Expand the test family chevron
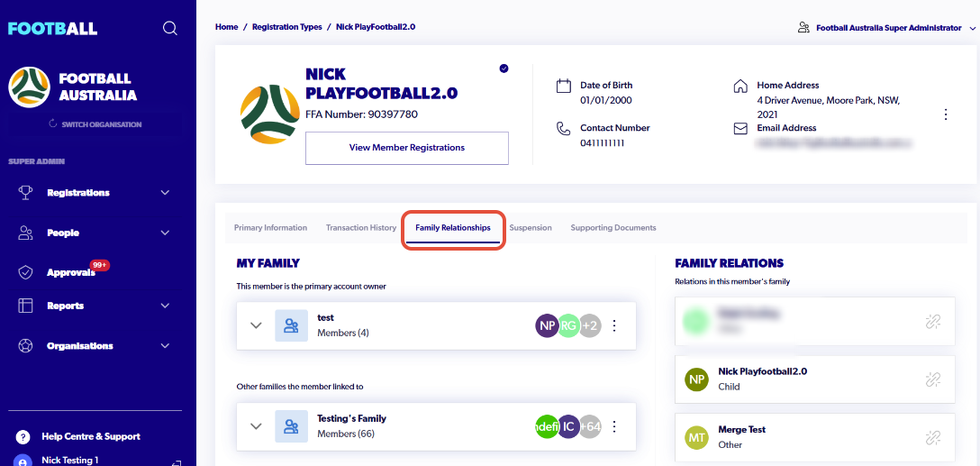 [256, 325]
